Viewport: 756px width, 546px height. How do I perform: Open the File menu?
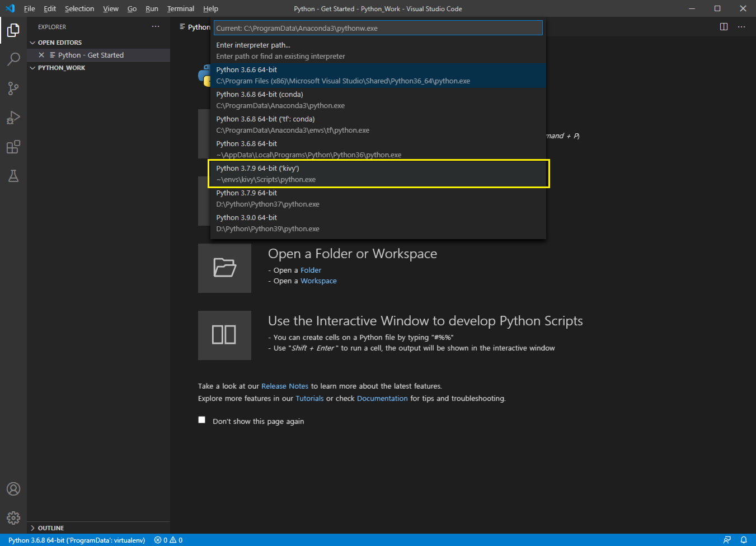point(30,8)
